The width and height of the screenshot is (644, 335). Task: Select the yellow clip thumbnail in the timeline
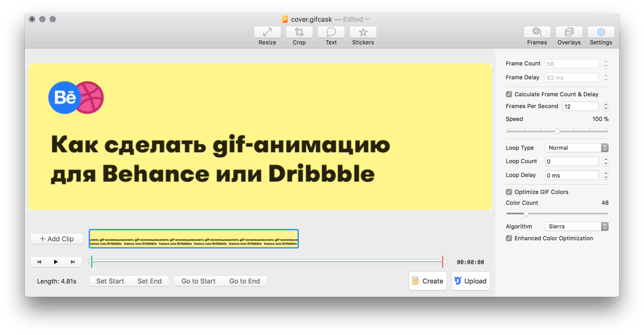194,238
